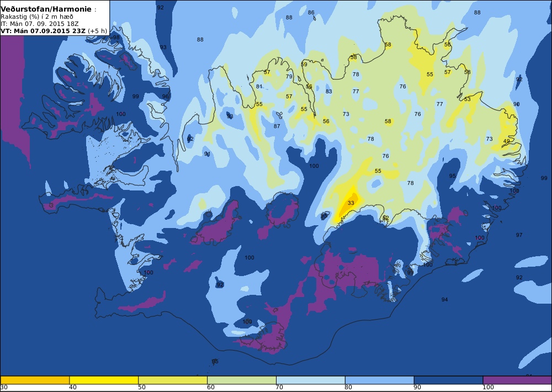The width and height of the screenshot is (552, 392).
Task: Click the humidity value 33 on the orange patch
Action: pyautogui.click(x=351, y=203)
